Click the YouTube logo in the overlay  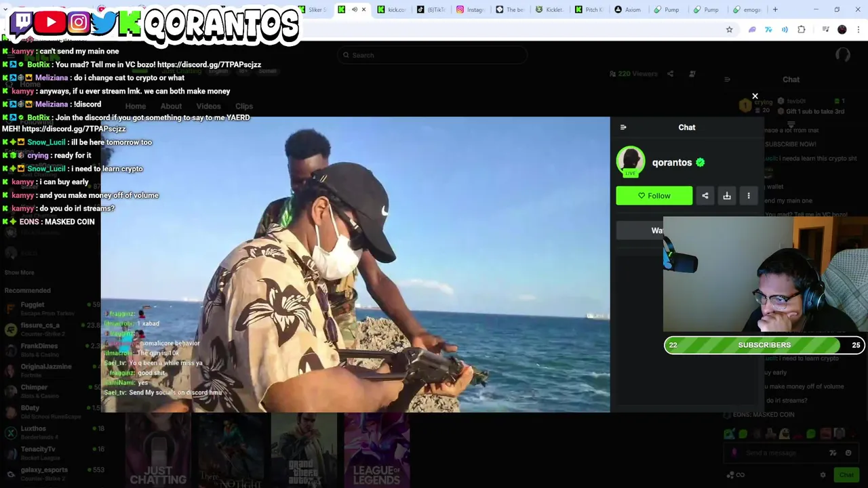click(50, 22)
